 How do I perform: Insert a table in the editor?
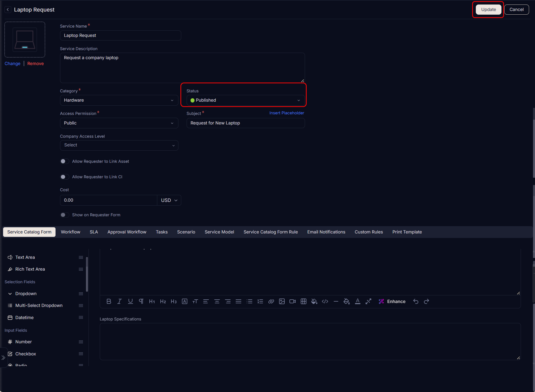tap(304, 301)
